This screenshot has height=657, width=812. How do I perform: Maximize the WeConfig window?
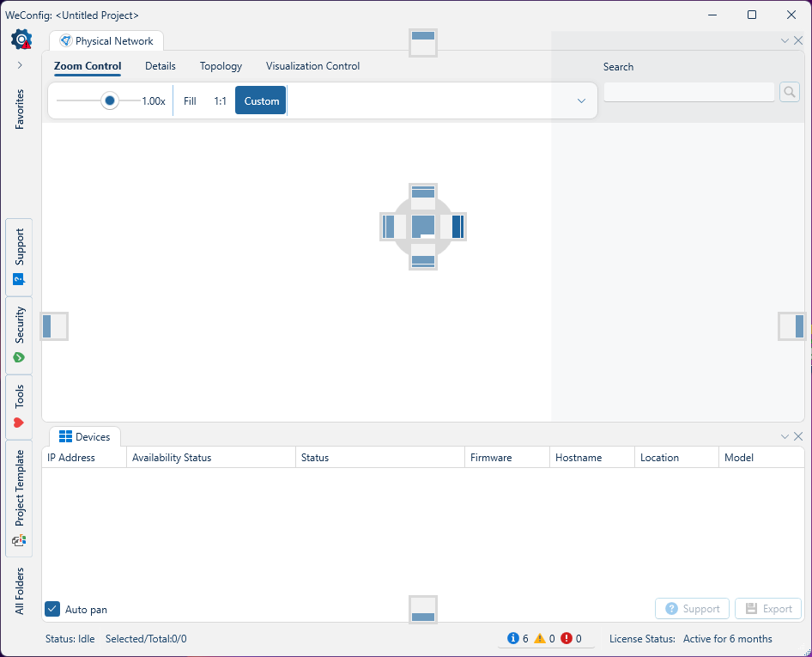(x=752, y=15)
